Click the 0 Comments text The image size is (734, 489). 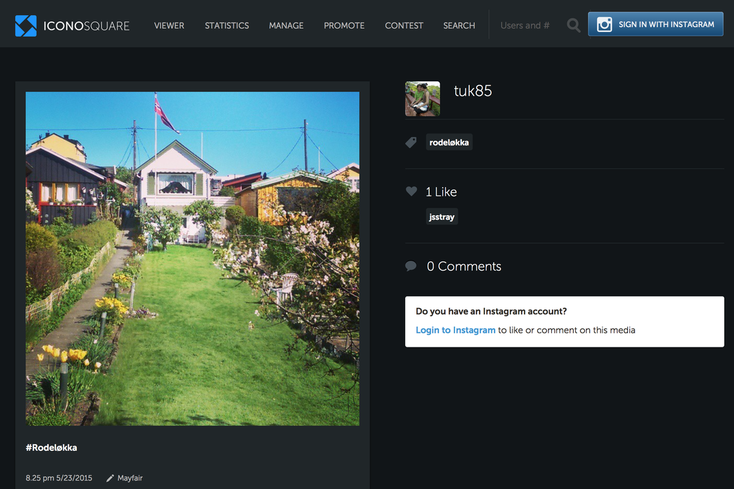click(464, 266)
